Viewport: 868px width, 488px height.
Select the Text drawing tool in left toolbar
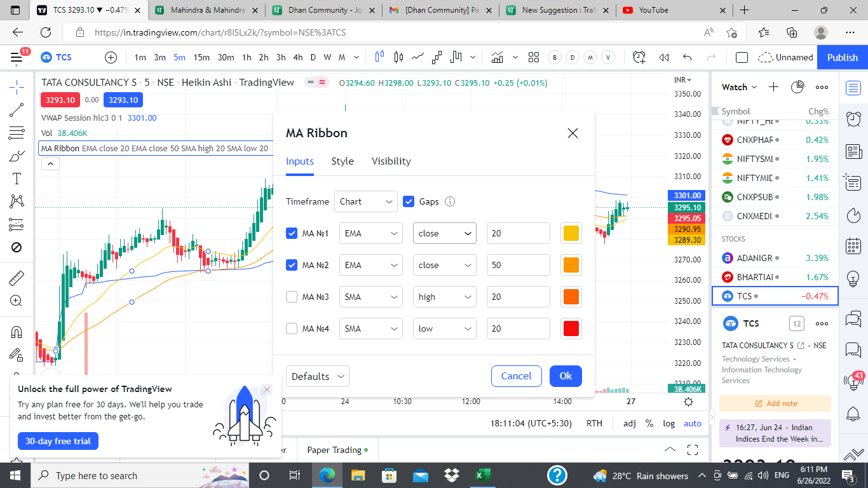coord(17,179)
